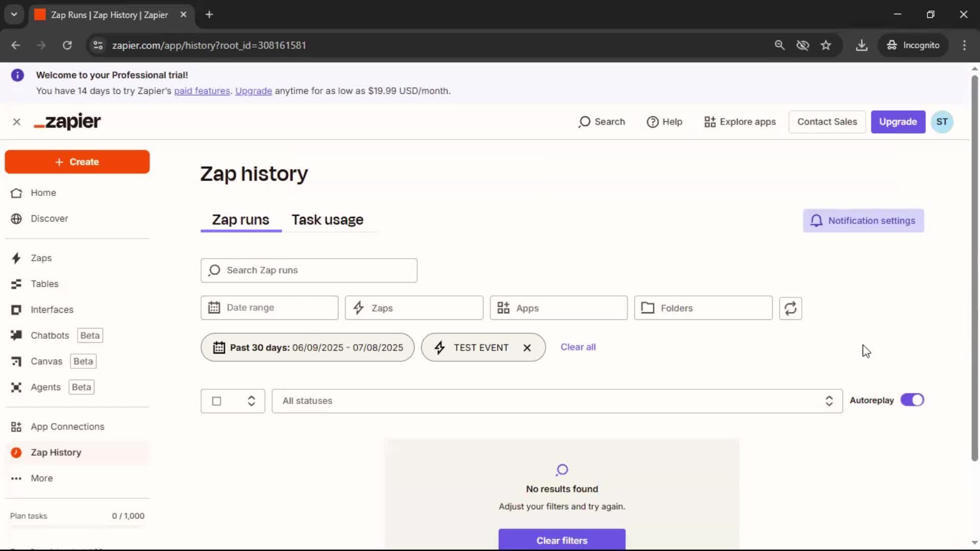The height and width of the screenshot is (551, 980).
Task: Click the refresh Zap runs icon button
Action: click(x=790, y=308)
